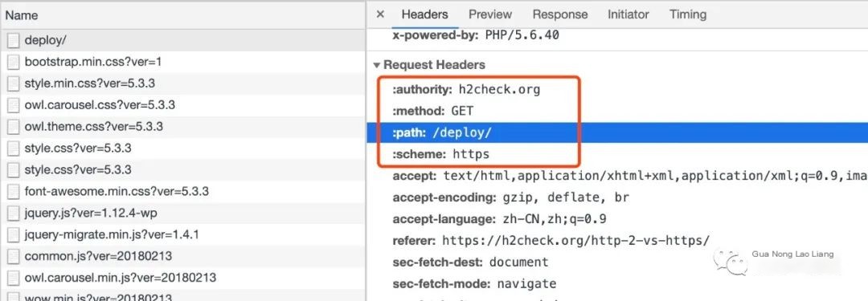Show the Initiator tab

pyautogui.click(x=628, y=14)
